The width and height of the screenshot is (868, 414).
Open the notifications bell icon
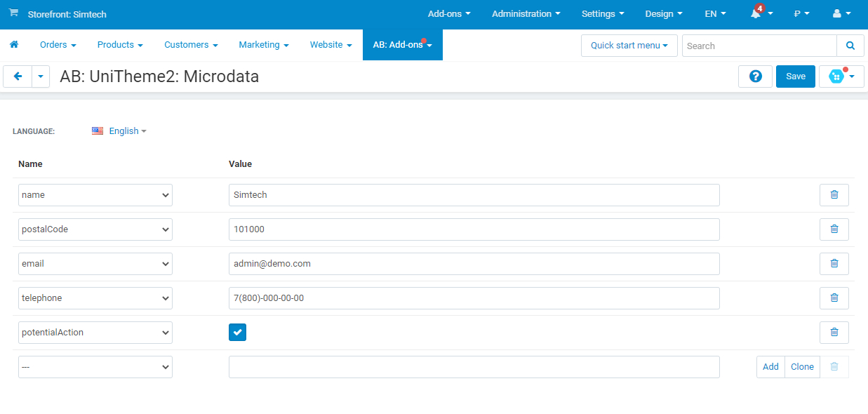coord(756,14)
